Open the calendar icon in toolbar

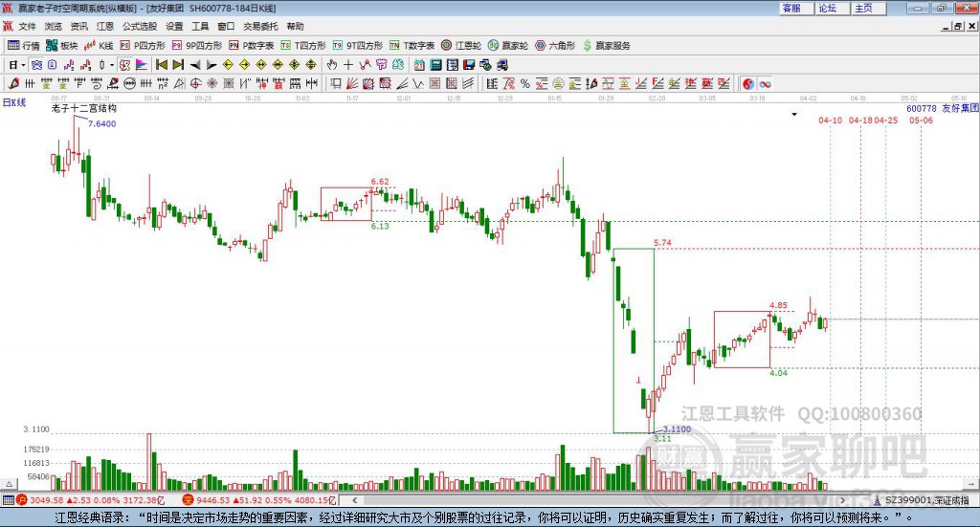point(419,65)
